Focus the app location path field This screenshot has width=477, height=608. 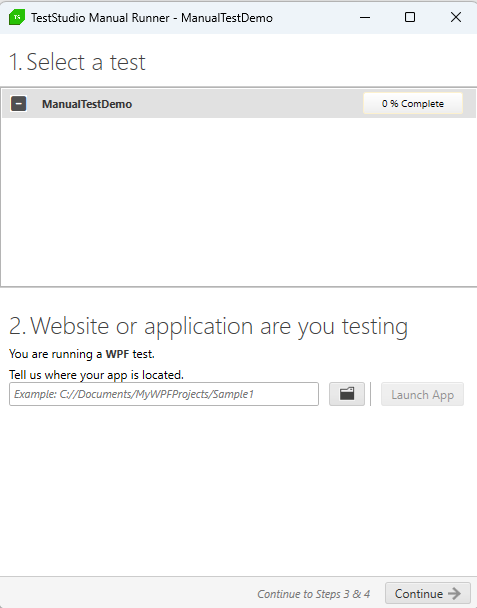[164, 394]
